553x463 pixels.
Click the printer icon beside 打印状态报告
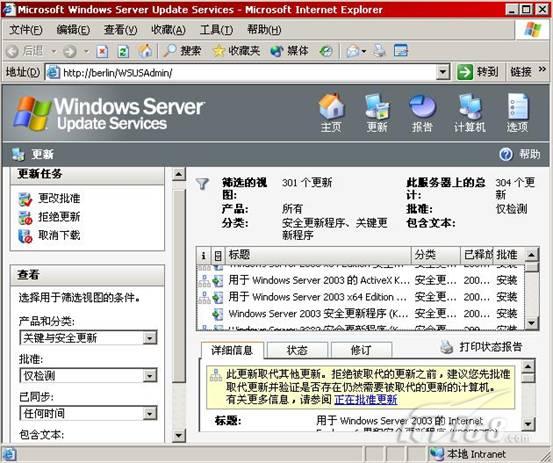tap(447, 347)
